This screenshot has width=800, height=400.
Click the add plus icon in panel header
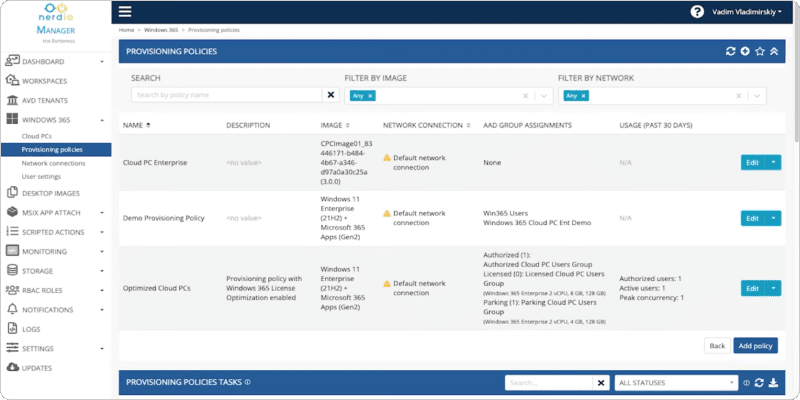coord(745,51)
